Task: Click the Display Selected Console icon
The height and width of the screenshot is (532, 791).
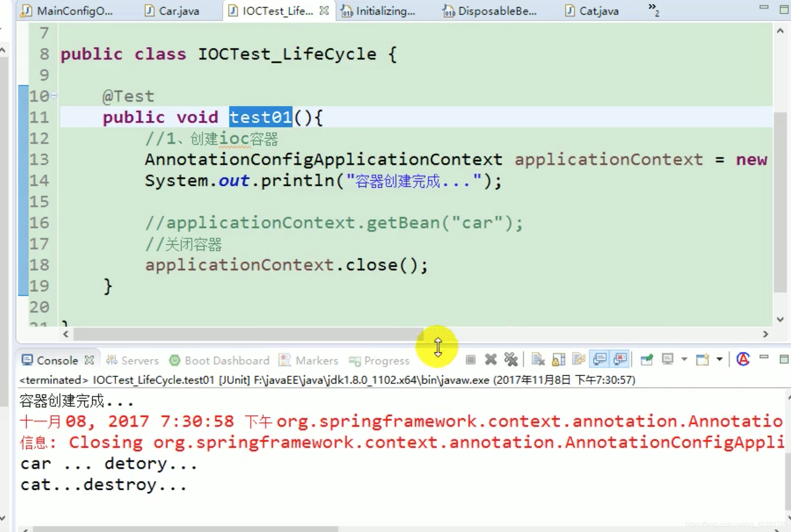Action: coord(668,360)
